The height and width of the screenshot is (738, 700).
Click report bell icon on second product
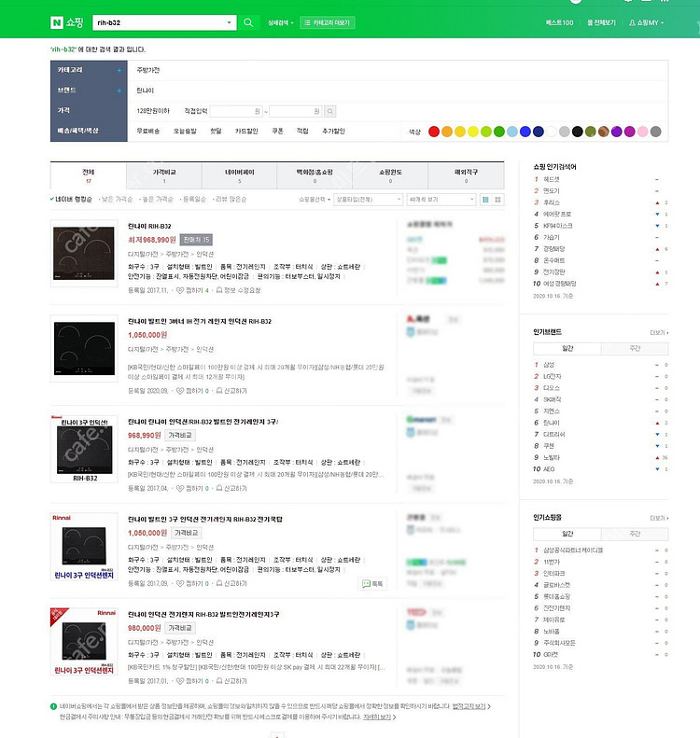pos(219,391)
